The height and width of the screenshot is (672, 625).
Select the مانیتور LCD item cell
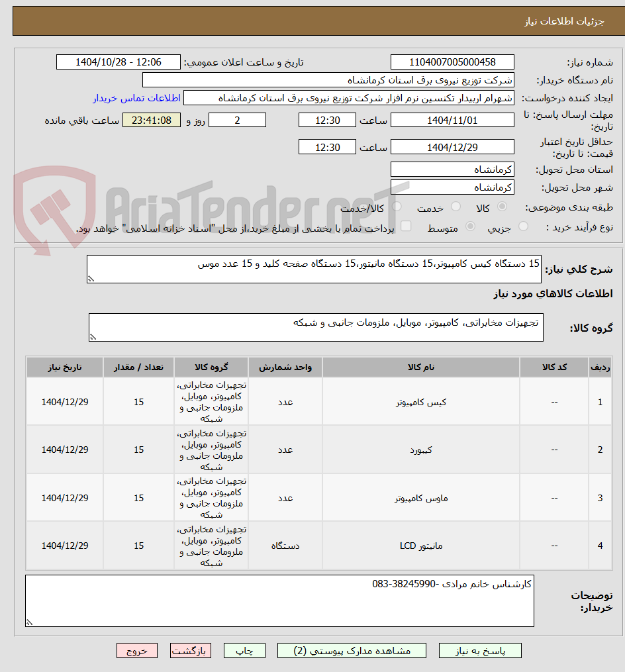point(421,546)
